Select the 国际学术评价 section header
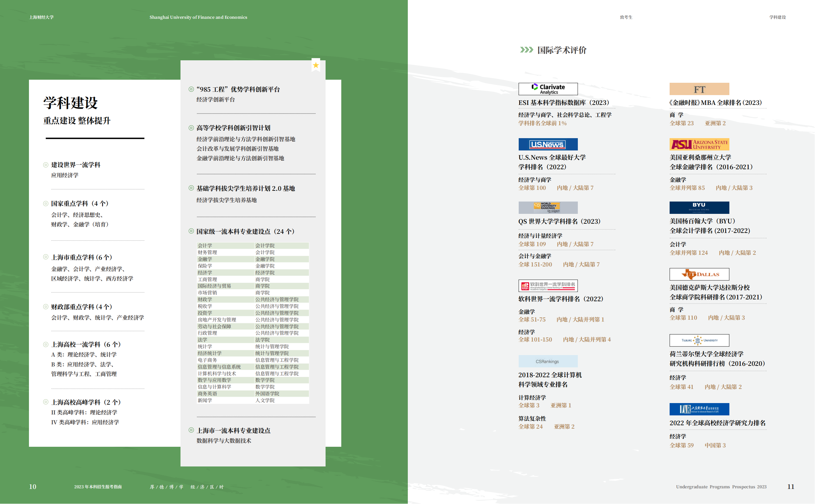 562,50
